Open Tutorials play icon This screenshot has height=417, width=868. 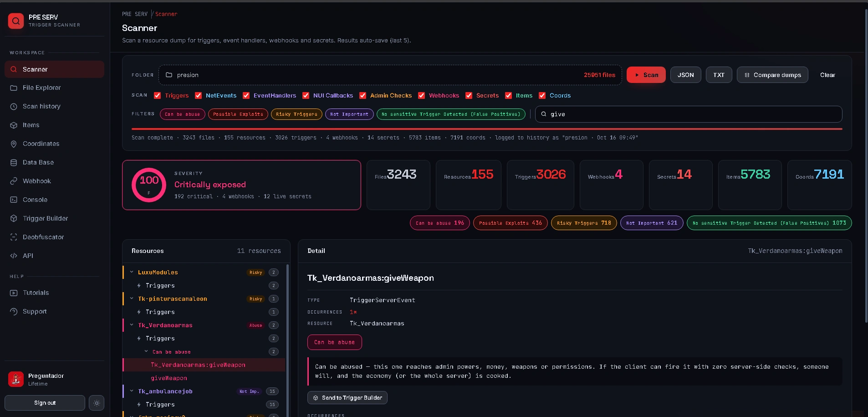coord(14,293)
